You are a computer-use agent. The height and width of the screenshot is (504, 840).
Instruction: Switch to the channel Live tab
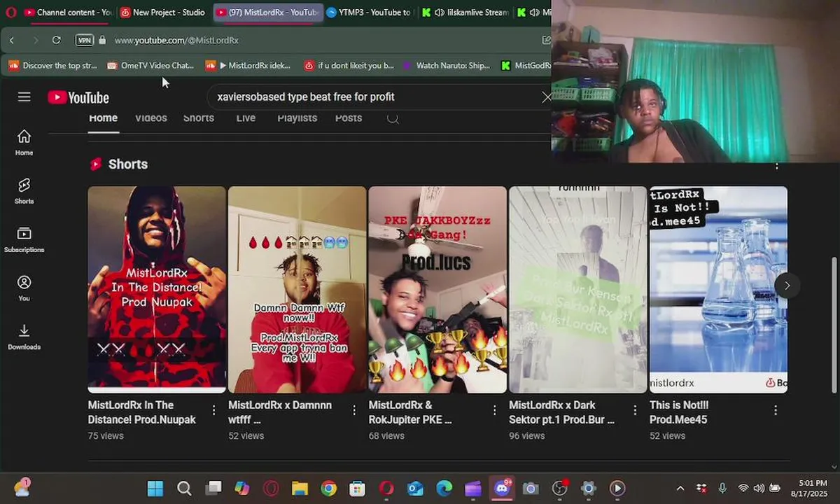click(246, 118)
